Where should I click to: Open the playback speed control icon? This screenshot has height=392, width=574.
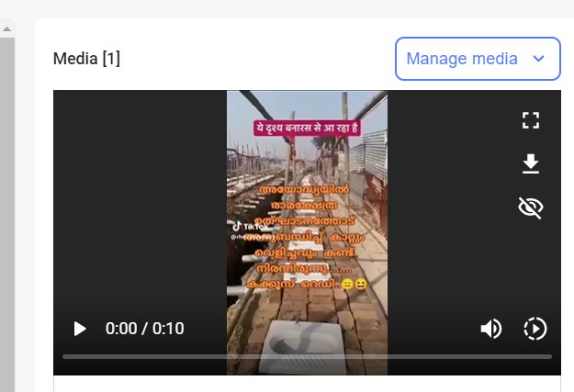[x=535, y=329]
